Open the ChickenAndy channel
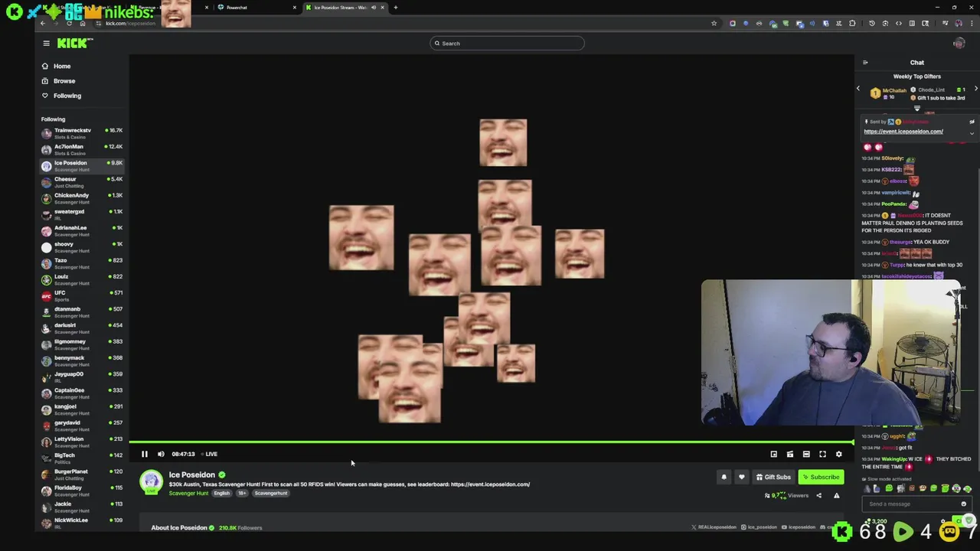 (x=82, y=198)
